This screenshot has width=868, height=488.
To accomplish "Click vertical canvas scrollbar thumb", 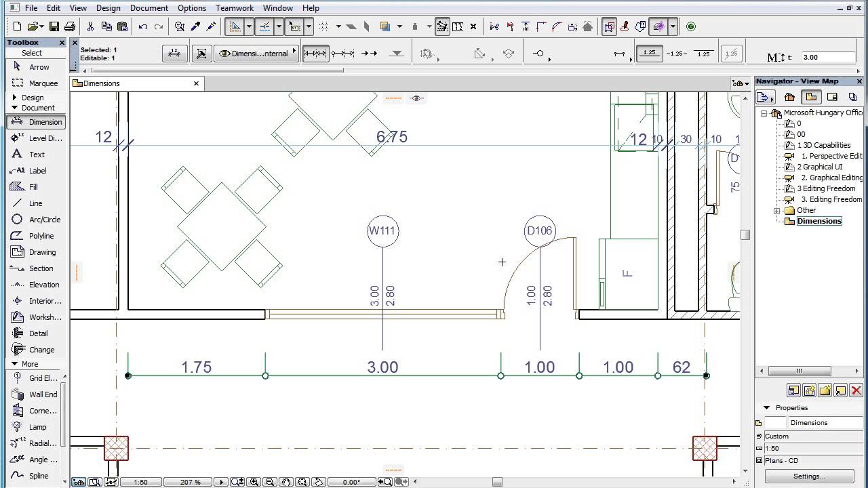I will point(745,235).
